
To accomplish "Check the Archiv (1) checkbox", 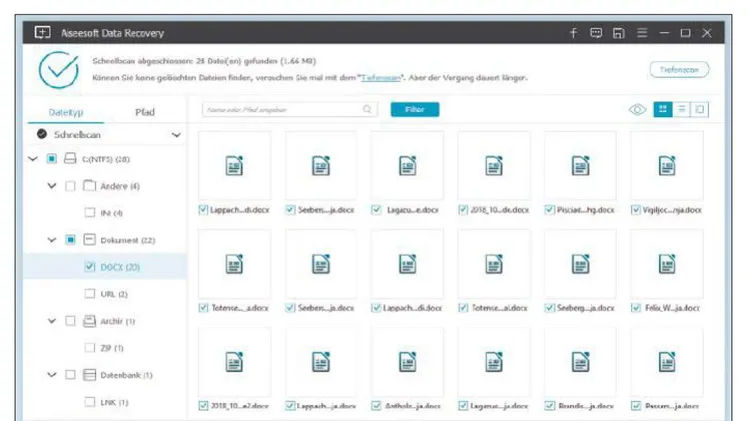I will [x=70, y=321].
